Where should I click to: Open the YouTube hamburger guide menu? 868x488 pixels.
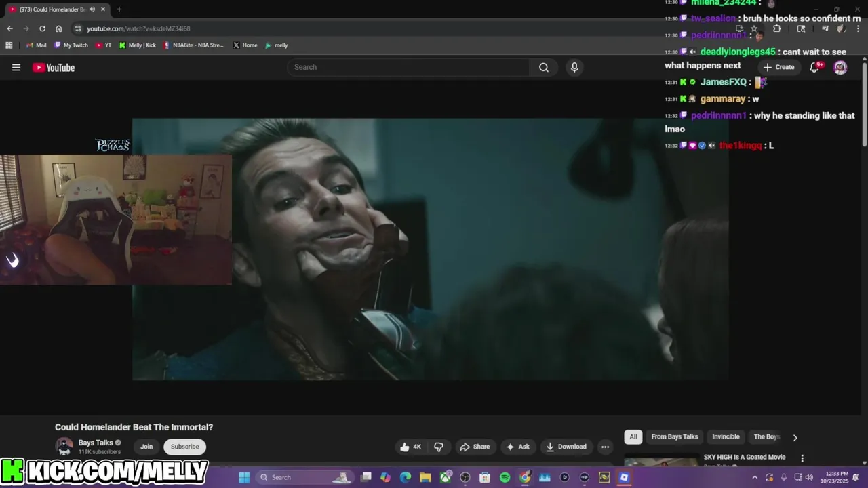[16, 67]
